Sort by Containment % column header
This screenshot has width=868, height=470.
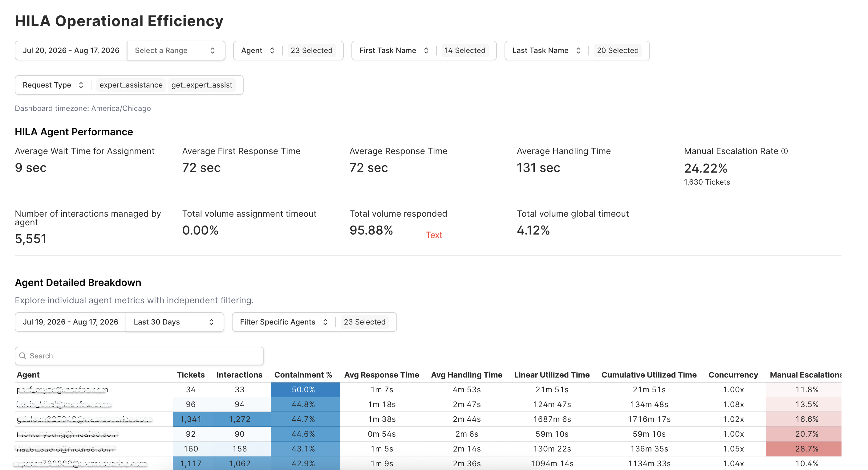click(x=303, y=374)
